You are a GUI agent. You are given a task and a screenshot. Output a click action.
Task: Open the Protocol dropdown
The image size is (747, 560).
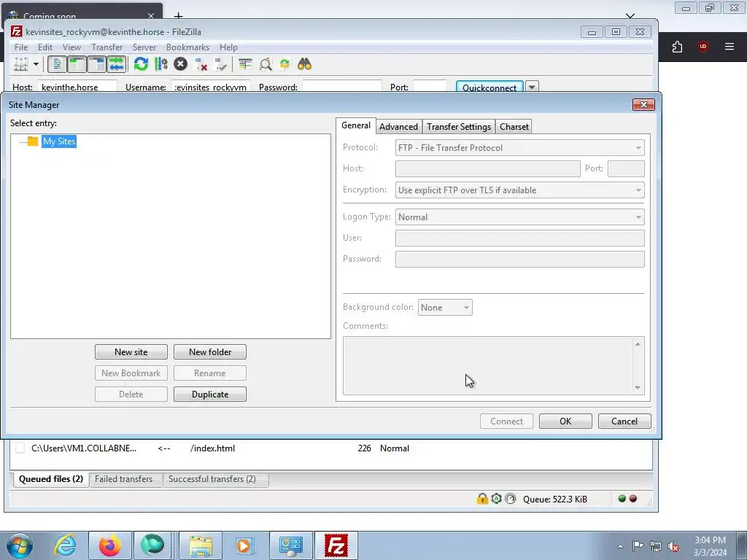click(519, 147)
